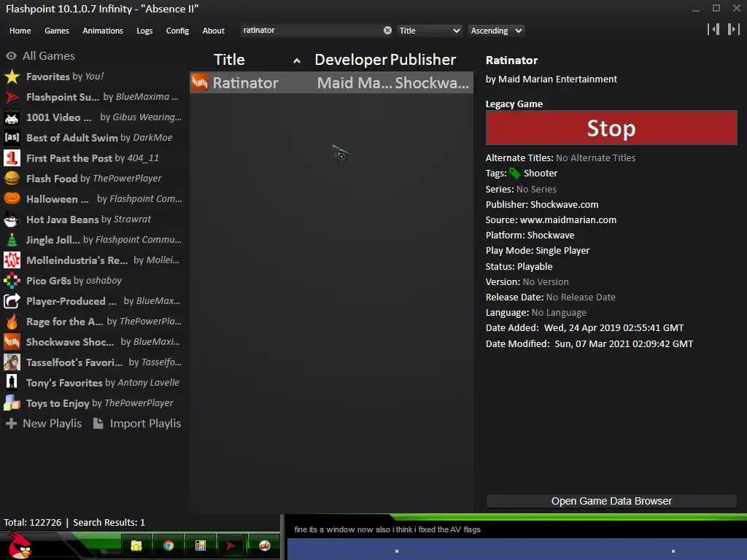Focus the ratinator search field
The width and height of the screenshot is (747, 560).
click(x=311, y=30)
